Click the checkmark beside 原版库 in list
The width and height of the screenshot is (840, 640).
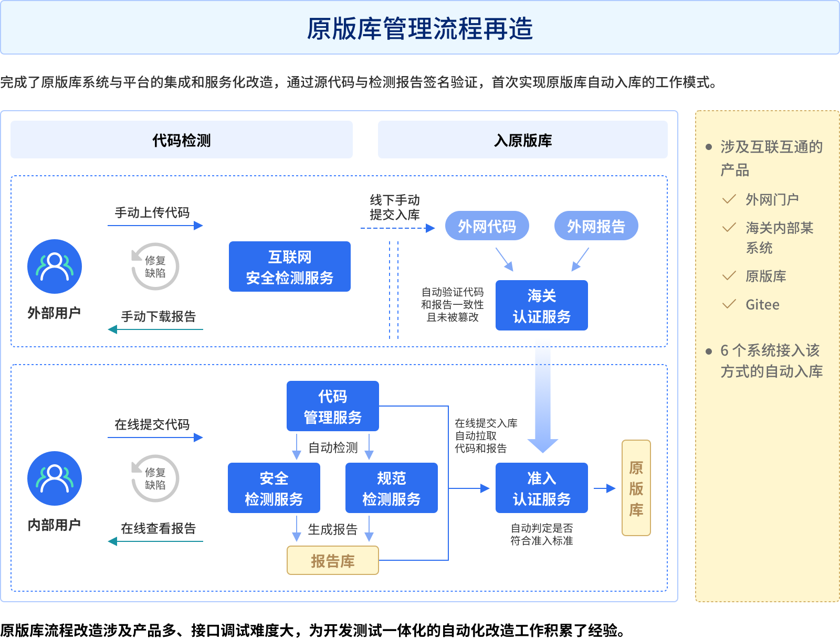pos(729,276)
